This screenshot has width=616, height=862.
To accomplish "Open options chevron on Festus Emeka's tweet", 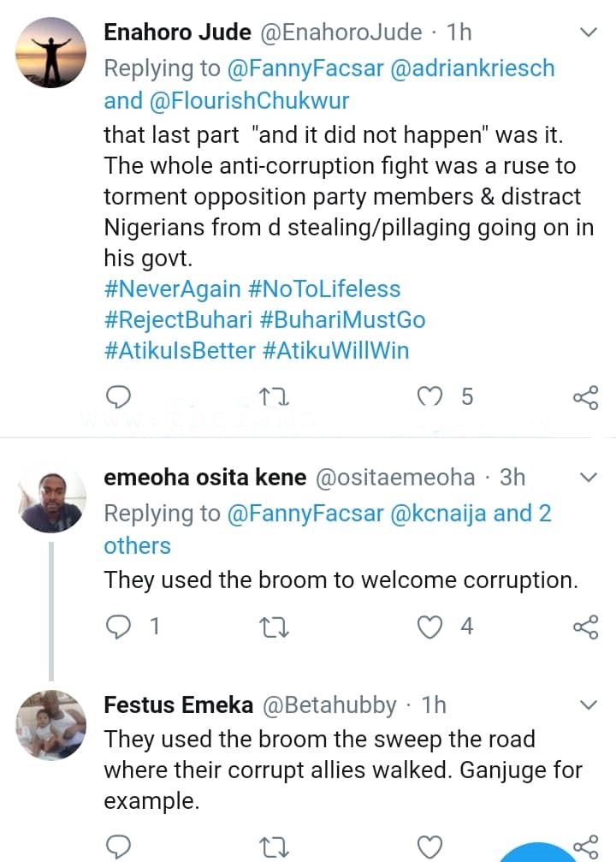I will pos(589,704).
